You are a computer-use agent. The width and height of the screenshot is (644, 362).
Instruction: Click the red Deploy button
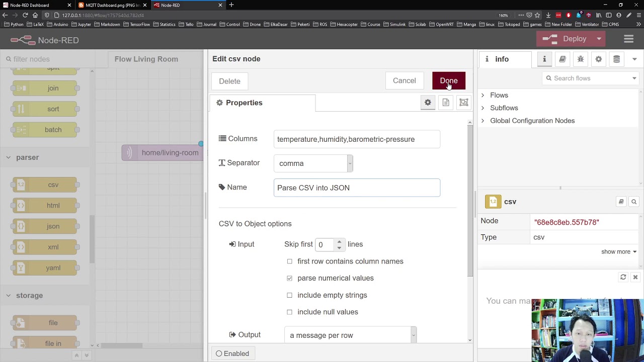click(565, 39)
